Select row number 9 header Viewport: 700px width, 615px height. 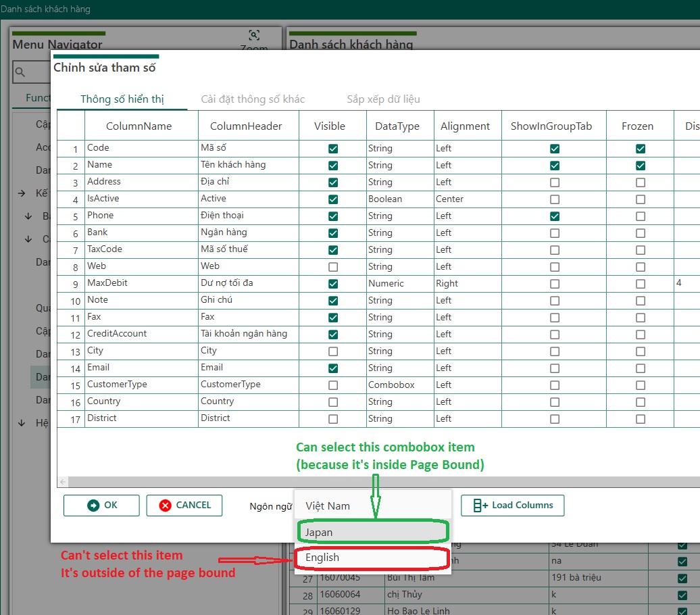point(71,284)
